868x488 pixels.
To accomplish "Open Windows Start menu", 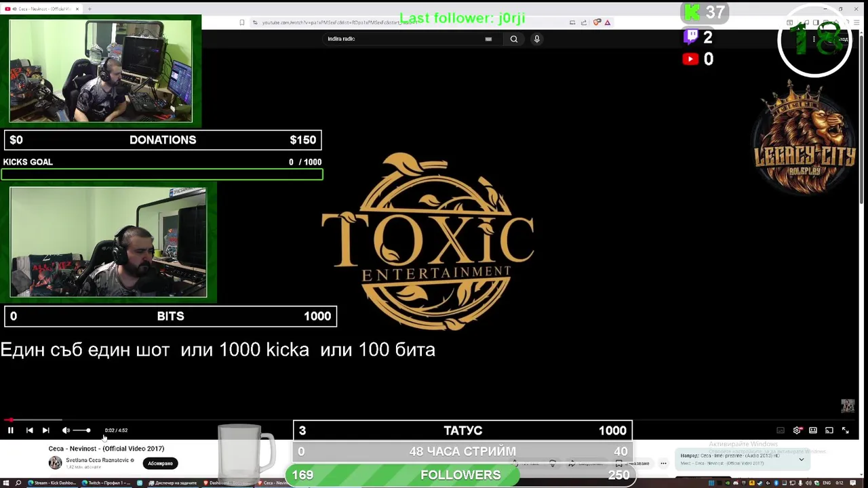I will pos(5,483).
